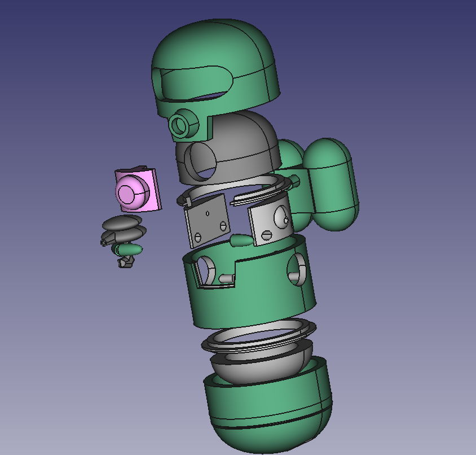Click the round port on the green helmet
This screenshot has height=455, width=476.
(183, 124)
